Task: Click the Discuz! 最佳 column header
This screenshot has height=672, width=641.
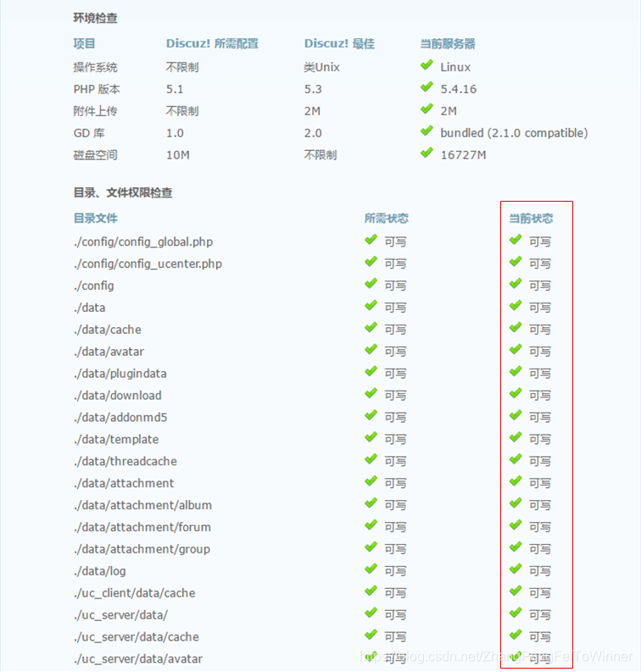Action: (x=339, y=44)
